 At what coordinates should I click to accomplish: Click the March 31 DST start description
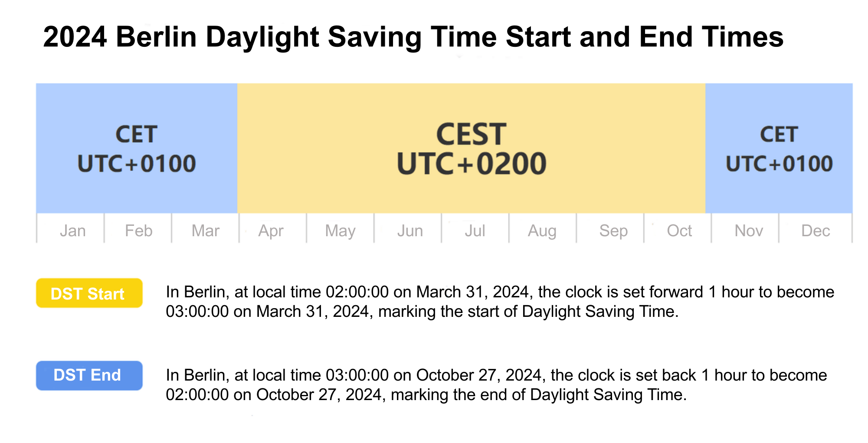click(499, 302)
